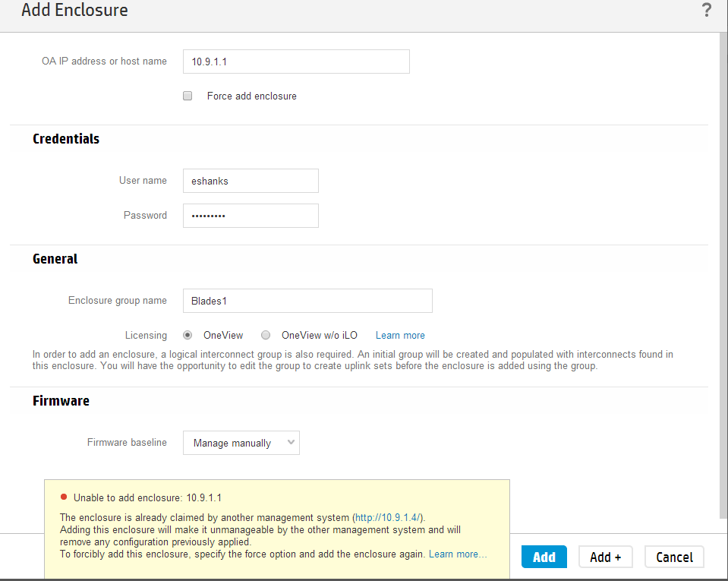Click the Unable to add enclosure error title

147,498
